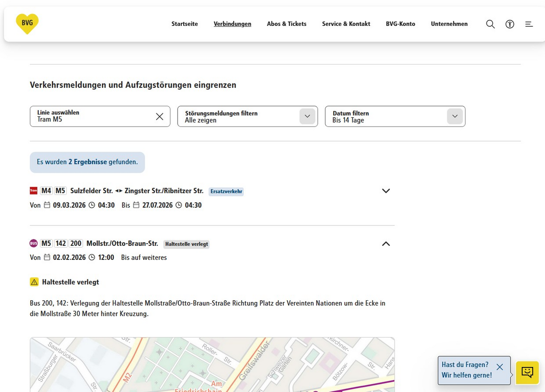Click the 142 bus line badge
This screenshot has height=392, width=545.
point(61,243)
